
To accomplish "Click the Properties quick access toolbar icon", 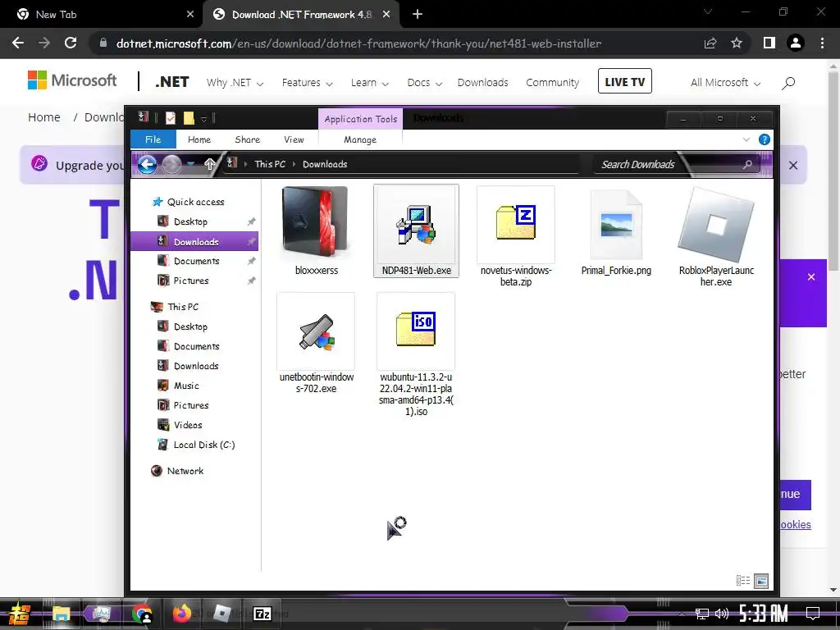I will [x=171, y=118].
